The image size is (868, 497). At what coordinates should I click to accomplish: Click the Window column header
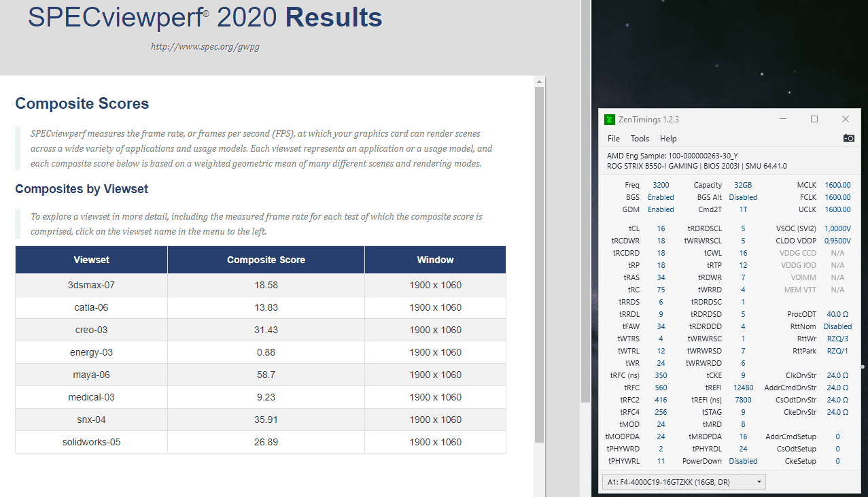[435, 260]
